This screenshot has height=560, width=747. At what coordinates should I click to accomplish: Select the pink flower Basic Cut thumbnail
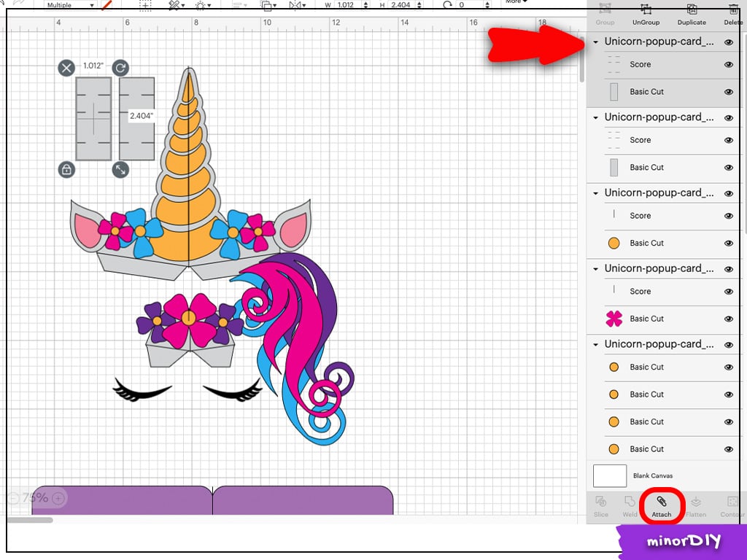click(614, 319)
